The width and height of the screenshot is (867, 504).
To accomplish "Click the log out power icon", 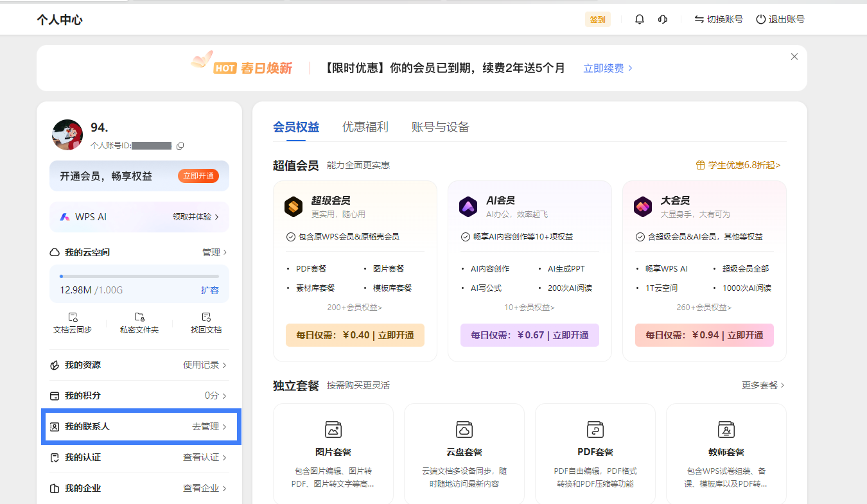I will (x=760, y=19).
